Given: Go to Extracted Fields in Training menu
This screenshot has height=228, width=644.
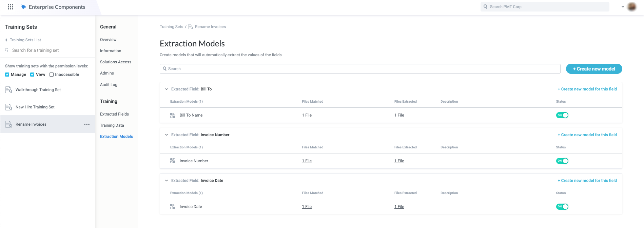Looking at the screenshot, I should 114,114.
